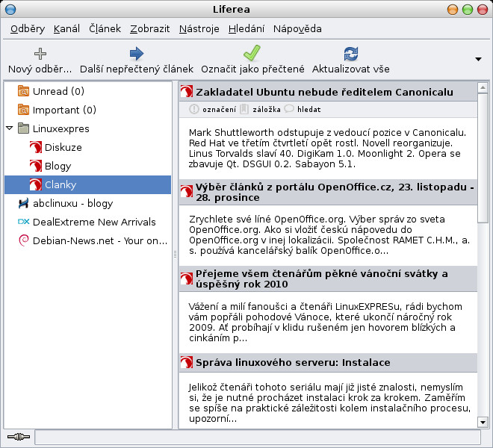This screenshot has width=493, height=448.
Task: Click the Important search folder icon
Action: 24,110
